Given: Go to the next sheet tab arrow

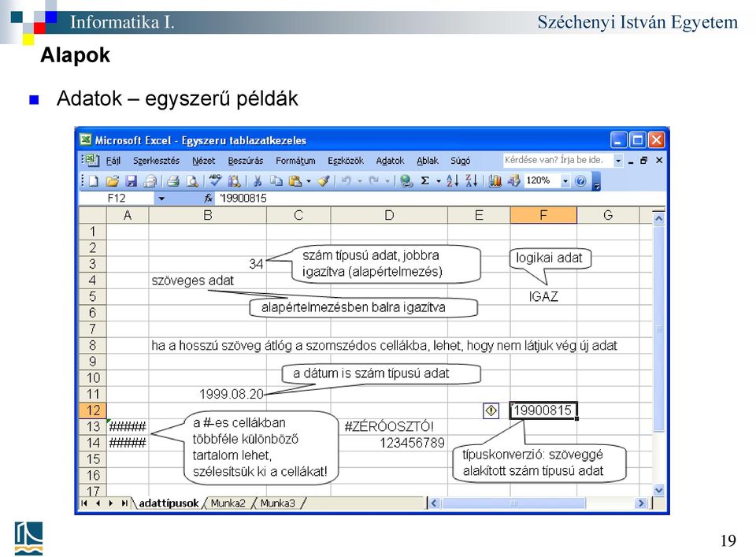Looking at the screenshot, I should pyautogui.click(x=111, y=503).
